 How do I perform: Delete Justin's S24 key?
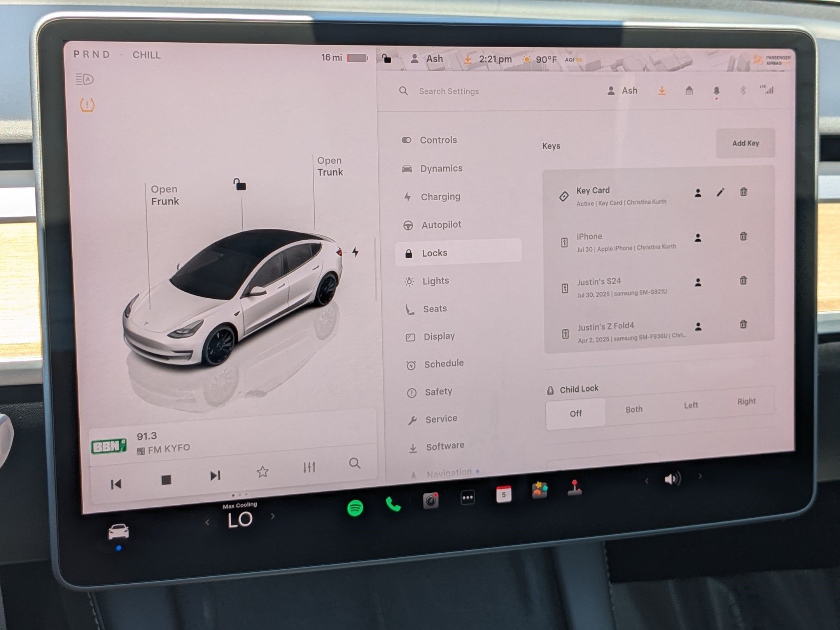743,280
